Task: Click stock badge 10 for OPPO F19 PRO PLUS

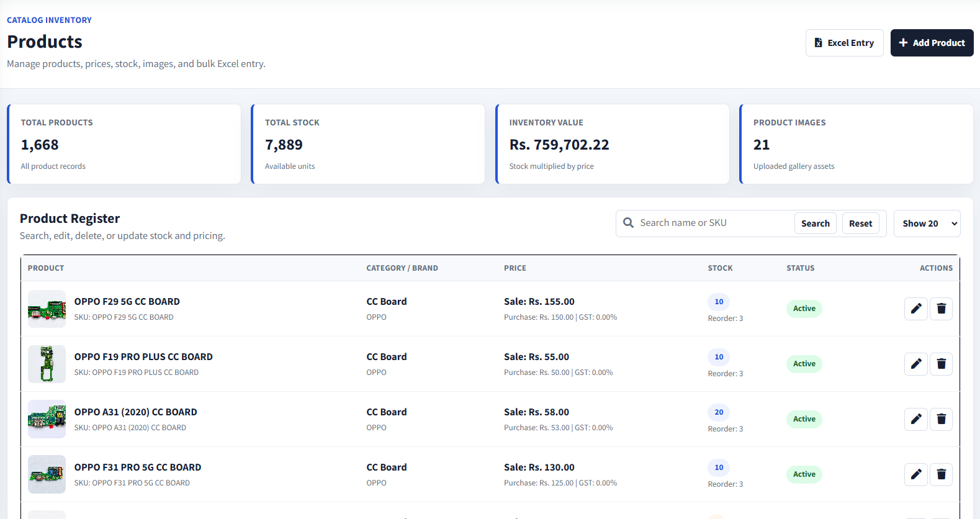Action: (719, 357)
